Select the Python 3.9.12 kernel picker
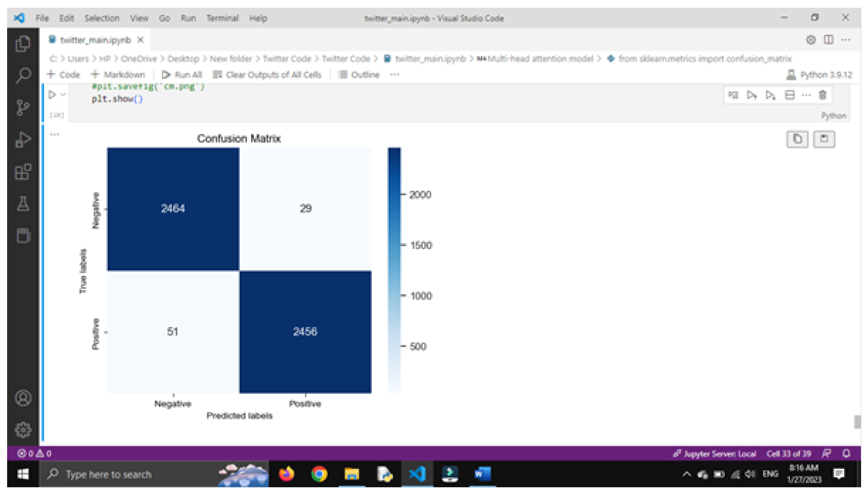The width and height of the screenshot is (868, 494). [819, 75]
